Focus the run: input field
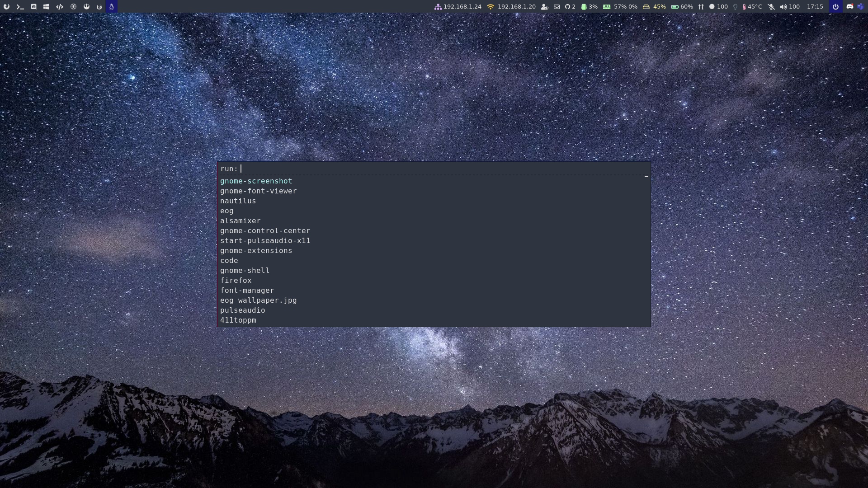This screenshot has height=488, width=868. (434, 169)
